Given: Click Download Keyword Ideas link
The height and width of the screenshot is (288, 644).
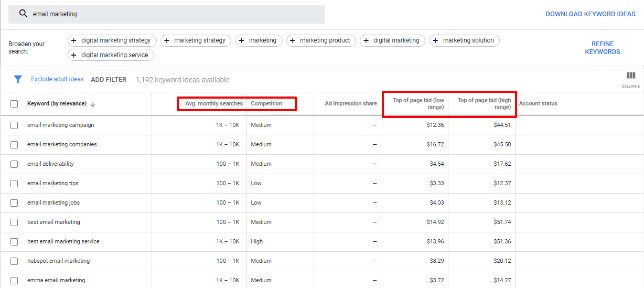Looking at the screenshot, I should [x=590, y=14].
